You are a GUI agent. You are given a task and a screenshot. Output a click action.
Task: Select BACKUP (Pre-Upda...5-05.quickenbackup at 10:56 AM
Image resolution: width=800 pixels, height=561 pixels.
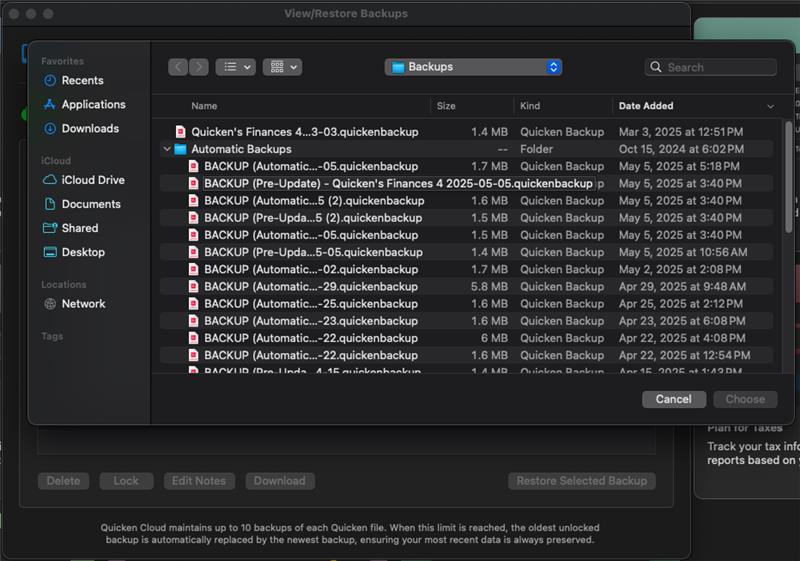click(466, 252)
